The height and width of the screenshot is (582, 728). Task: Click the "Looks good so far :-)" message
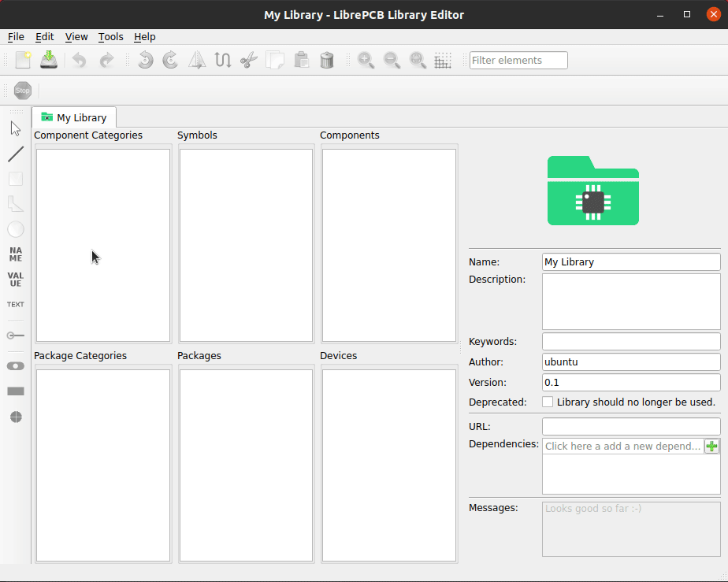593,509
